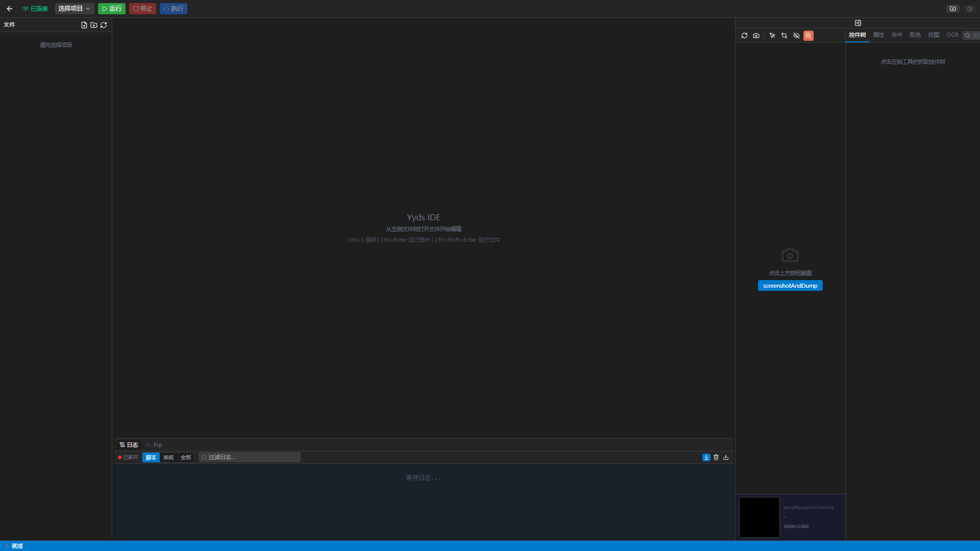
Task: Click the blue 执行 execute button
Action: click(174, 9)
